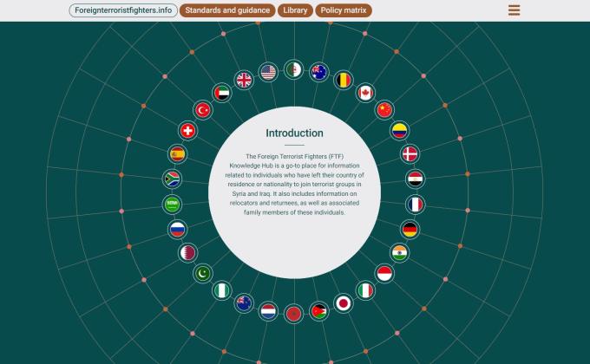Click the Introduction heading in center circle
The image size is (590, 364).
point(294,133)
